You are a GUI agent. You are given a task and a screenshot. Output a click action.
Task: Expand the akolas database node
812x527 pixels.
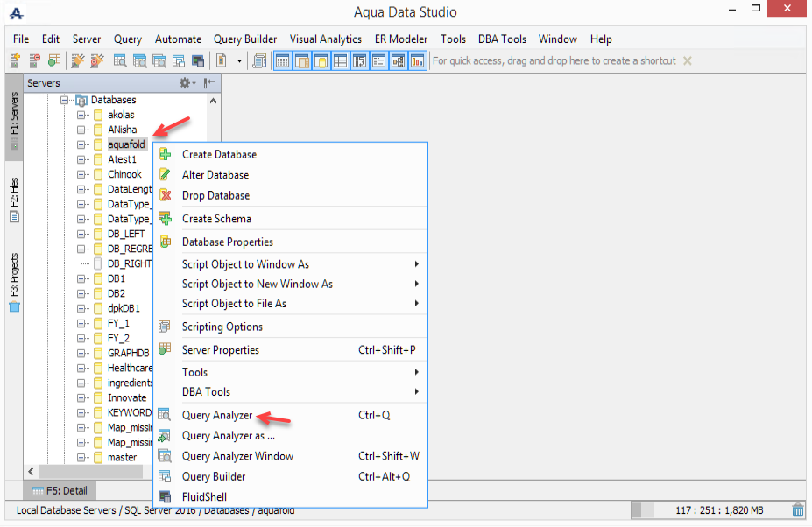(x=81, y=115)
